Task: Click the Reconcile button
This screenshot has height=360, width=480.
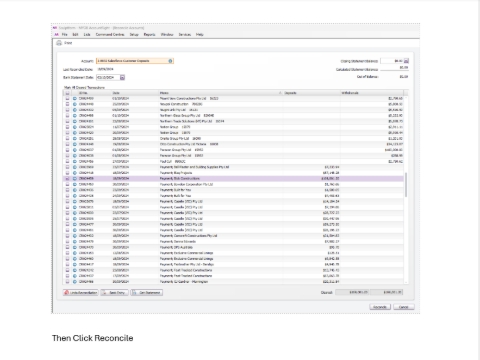Action: click(x=380, y=307)
